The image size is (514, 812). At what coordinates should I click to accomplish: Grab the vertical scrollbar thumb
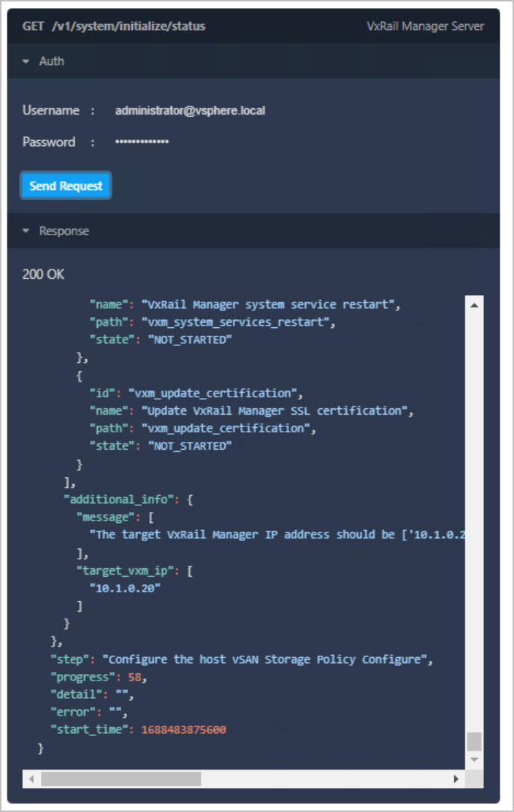pos(475,741)
